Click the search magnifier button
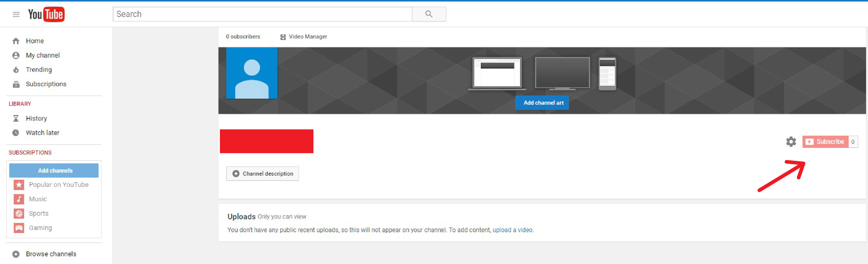 pos(429,14)
